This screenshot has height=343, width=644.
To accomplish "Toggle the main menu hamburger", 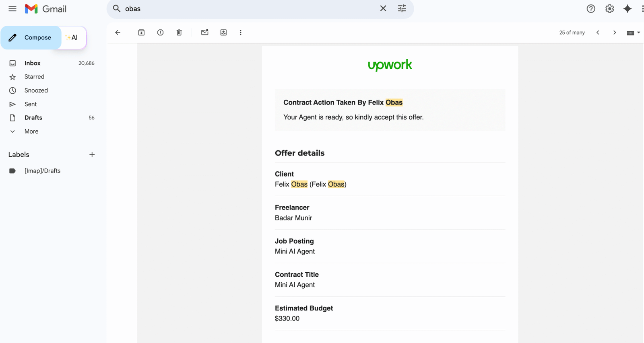I will (x=12, y=9).
